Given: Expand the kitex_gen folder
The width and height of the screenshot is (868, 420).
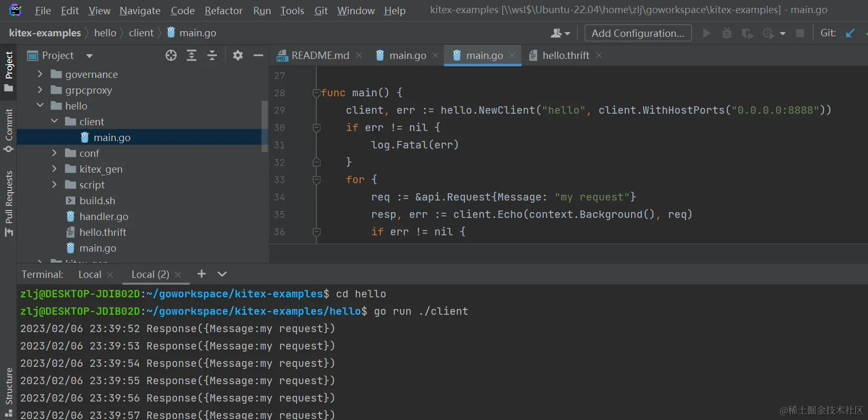Looking at the screenshot, I should (x=54, y=169).
